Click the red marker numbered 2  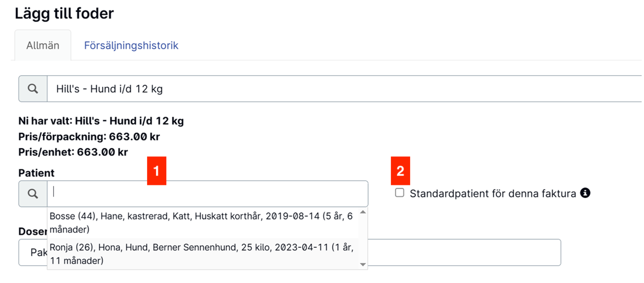[400, 171]
